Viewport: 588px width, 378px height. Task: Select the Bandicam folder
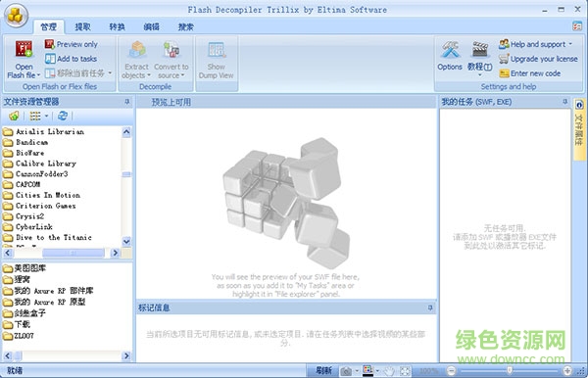coord(31,142)
